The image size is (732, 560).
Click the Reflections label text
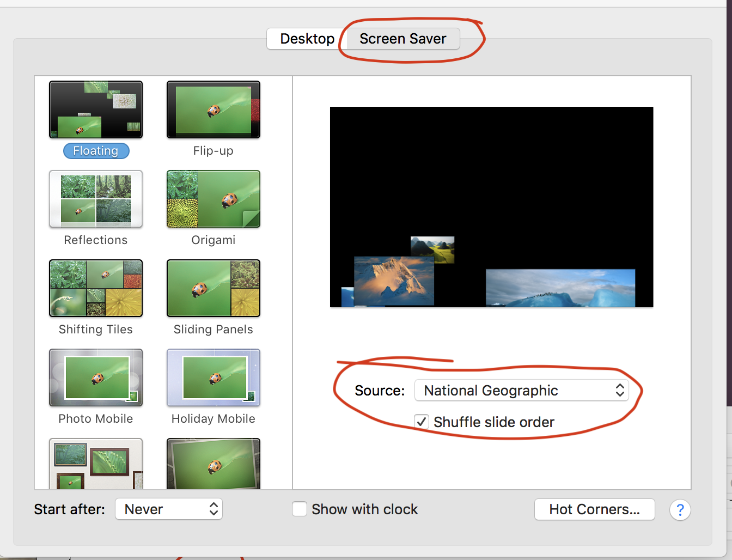point(96,240)
